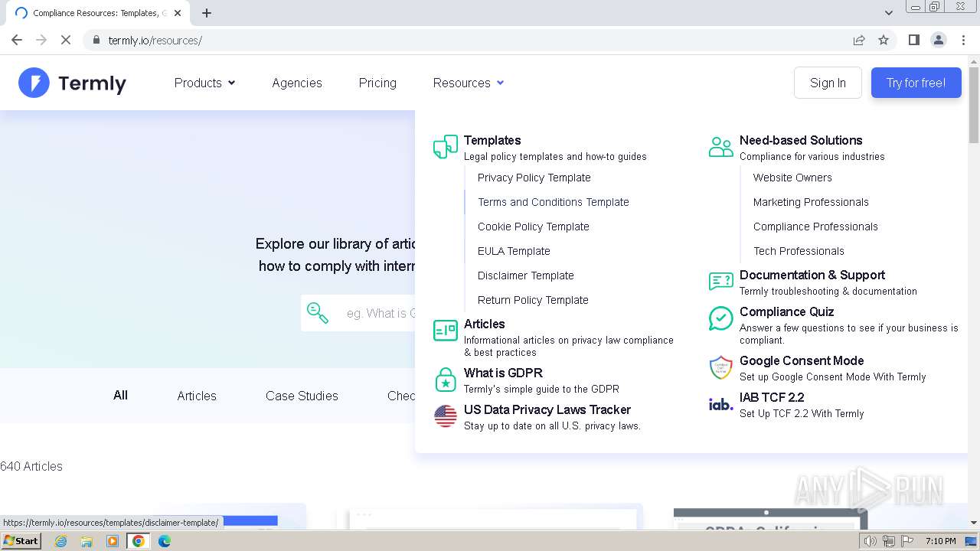Open the IAB TCF 2.2 heading
The width and height of the screenshot is (980, 551).
772,397
